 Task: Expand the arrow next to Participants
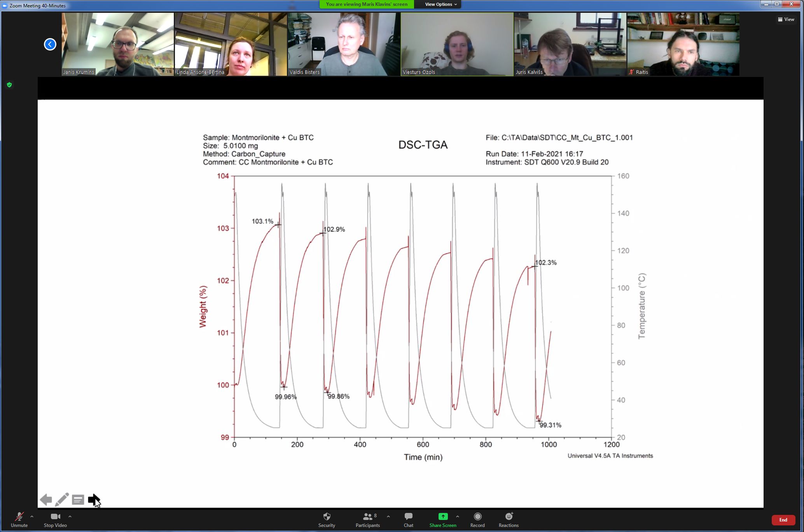tap(388, 517)
